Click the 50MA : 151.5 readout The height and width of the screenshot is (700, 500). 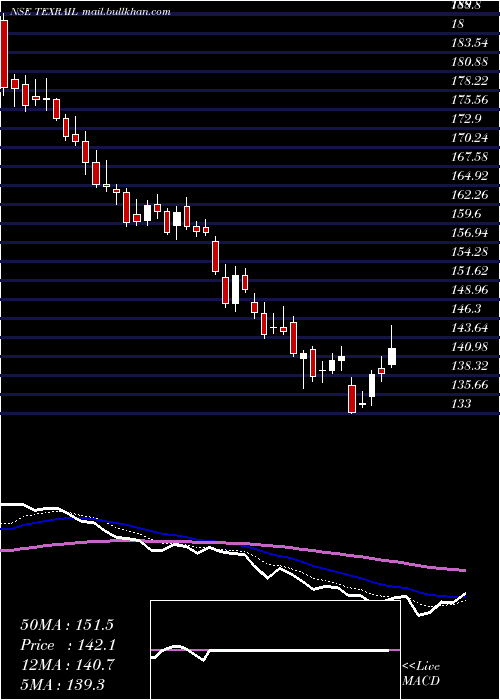click(x=67, y=625)
